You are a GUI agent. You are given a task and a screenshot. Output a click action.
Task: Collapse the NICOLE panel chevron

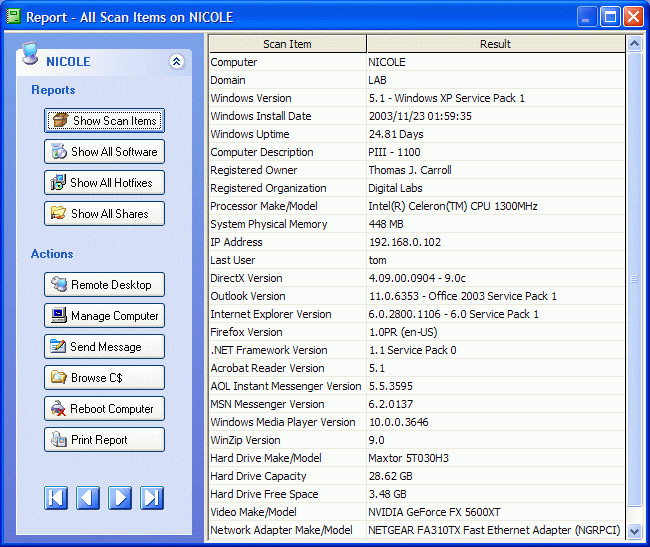177,62
